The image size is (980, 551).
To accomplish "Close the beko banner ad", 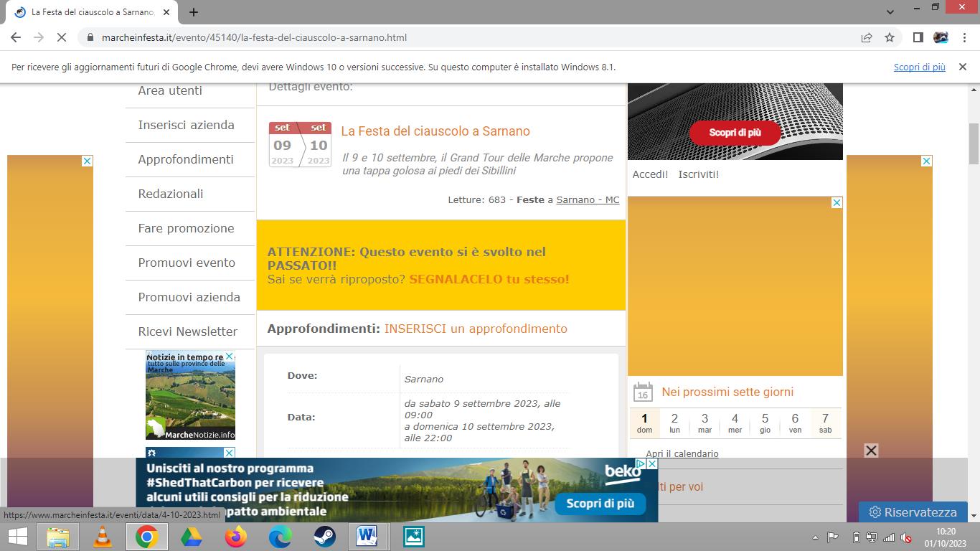I will point(651,463).
